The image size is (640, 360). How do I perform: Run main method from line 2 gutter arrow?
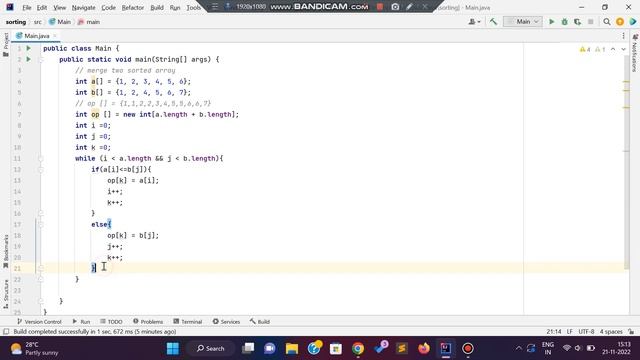click(29, 59)
